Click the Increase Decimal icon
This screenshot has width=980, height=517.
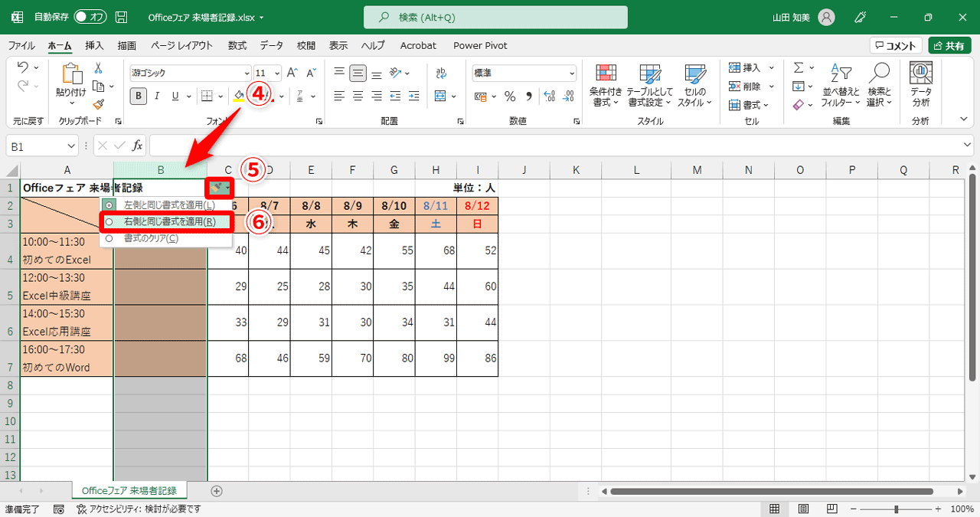point(550,96)
